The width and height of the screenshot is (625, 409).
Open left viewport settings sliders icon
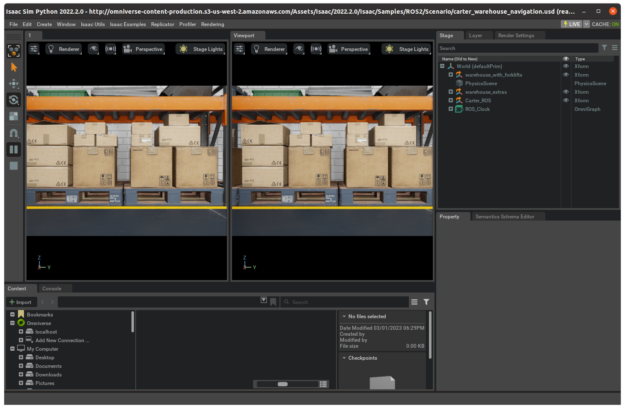point(34,49)
